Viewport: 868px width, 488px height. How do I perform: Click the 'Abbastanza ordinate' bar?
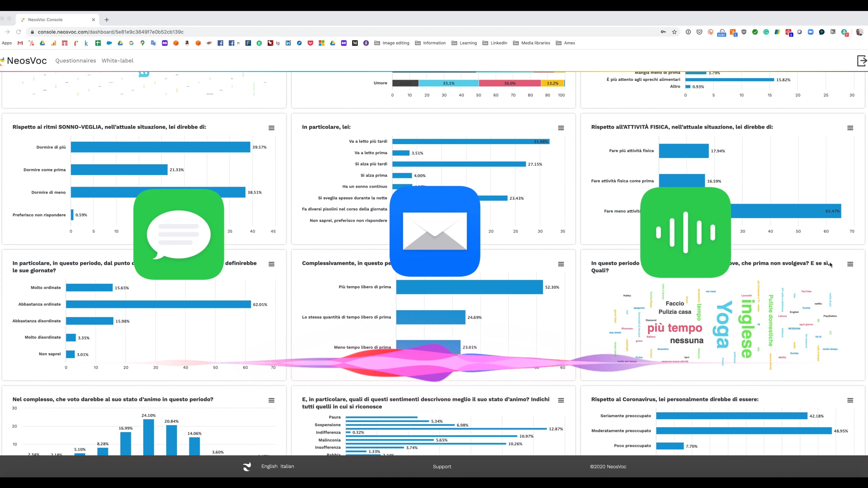point(158,304)
